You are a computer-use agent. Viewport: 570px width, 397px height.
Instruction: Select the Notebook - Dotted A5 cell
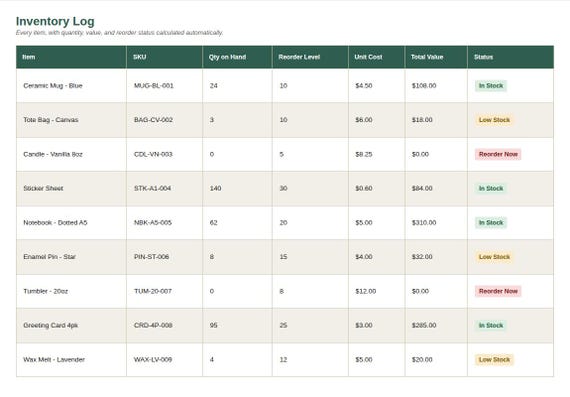71,222
